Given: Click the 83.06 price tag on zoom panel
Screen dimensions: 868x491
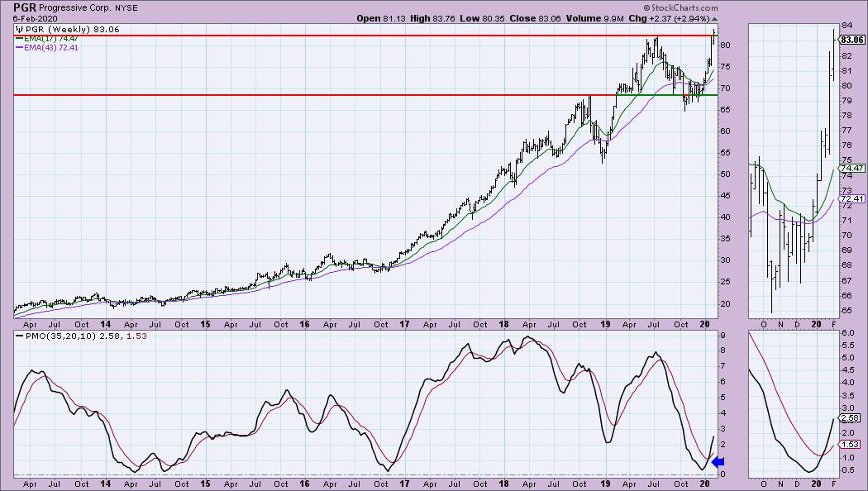Looking at the screenshot, I should point(852,40).
